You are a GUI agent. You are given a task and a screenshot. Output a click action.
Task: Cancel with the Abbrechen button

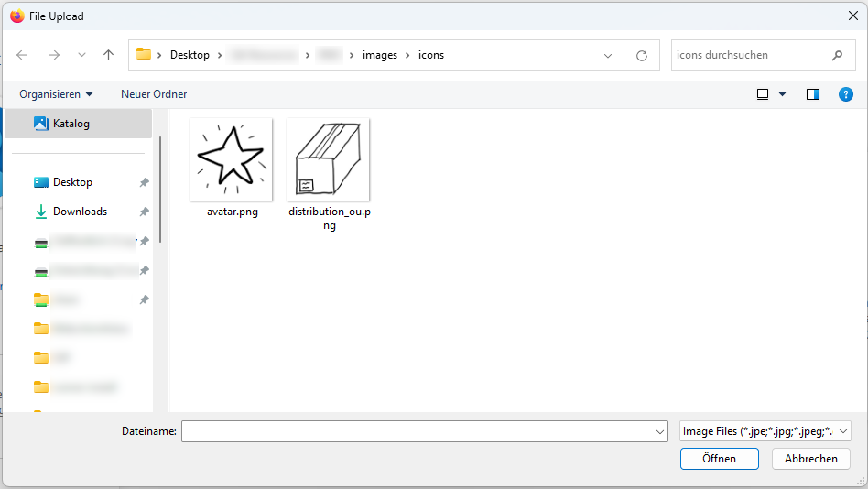tap(811, 459)
